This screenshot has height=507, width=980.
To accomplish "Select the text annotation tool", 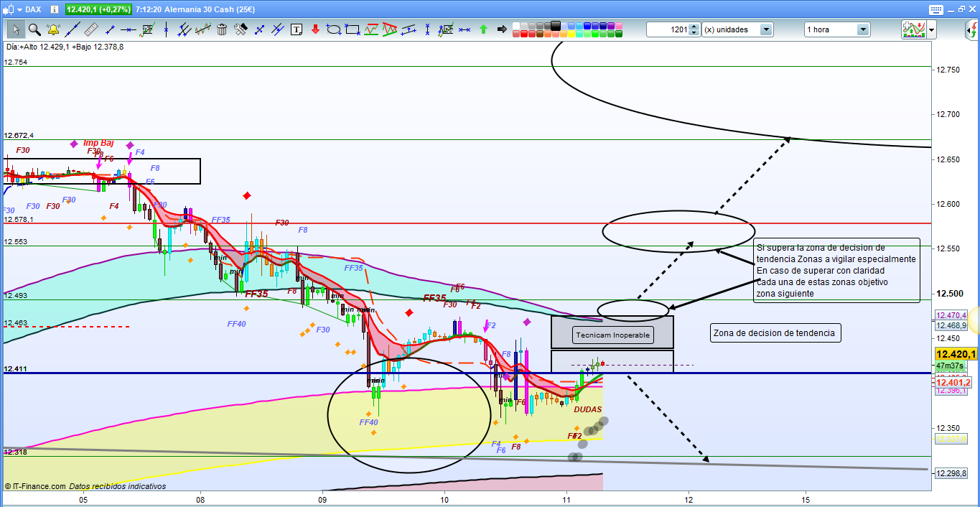I will pos(297,29).
